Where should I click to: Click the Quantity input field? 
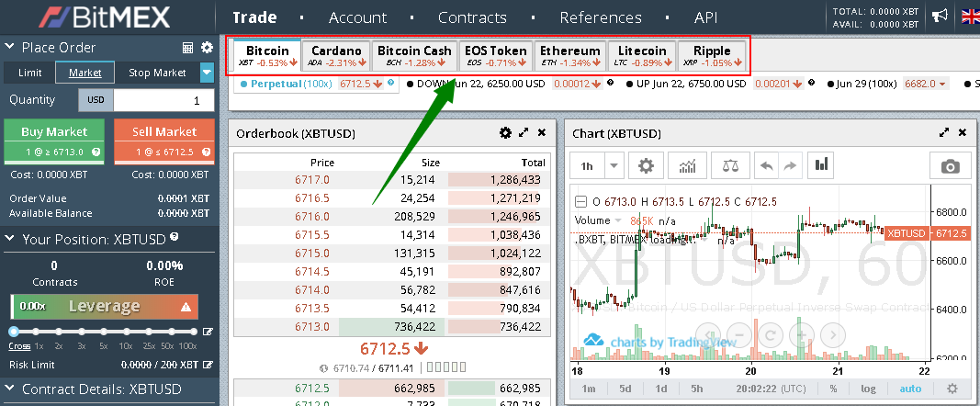point(163,100)
